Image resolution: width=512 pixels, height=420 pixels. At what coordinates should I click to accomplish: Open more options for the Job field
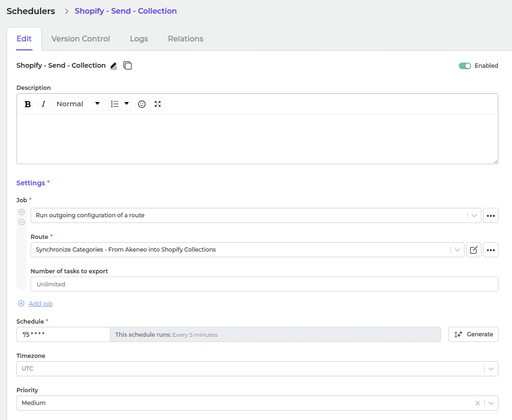[491, 215]
